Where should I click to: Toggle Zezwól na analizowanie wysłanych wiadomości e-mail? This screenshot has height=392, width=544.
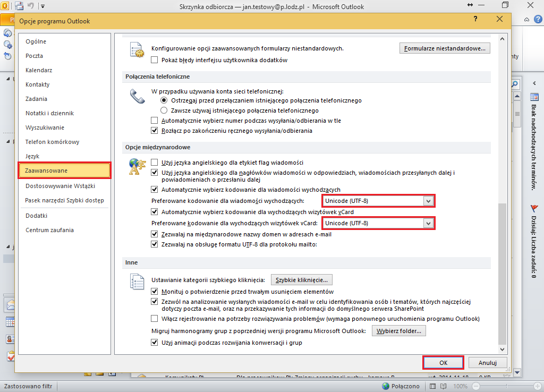155,302
